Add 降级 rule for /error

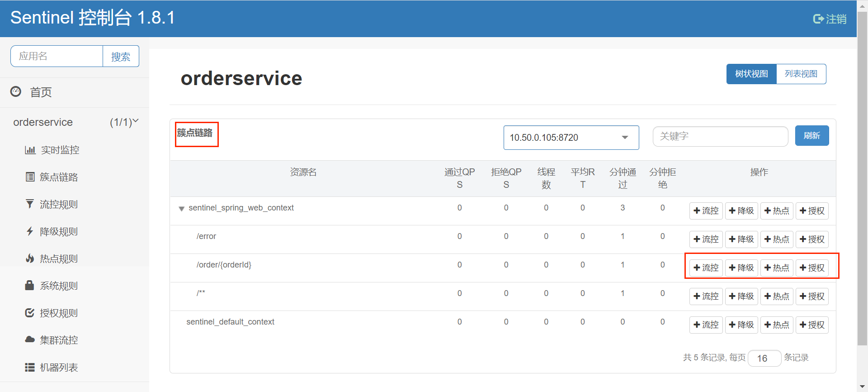coord(741,239)
